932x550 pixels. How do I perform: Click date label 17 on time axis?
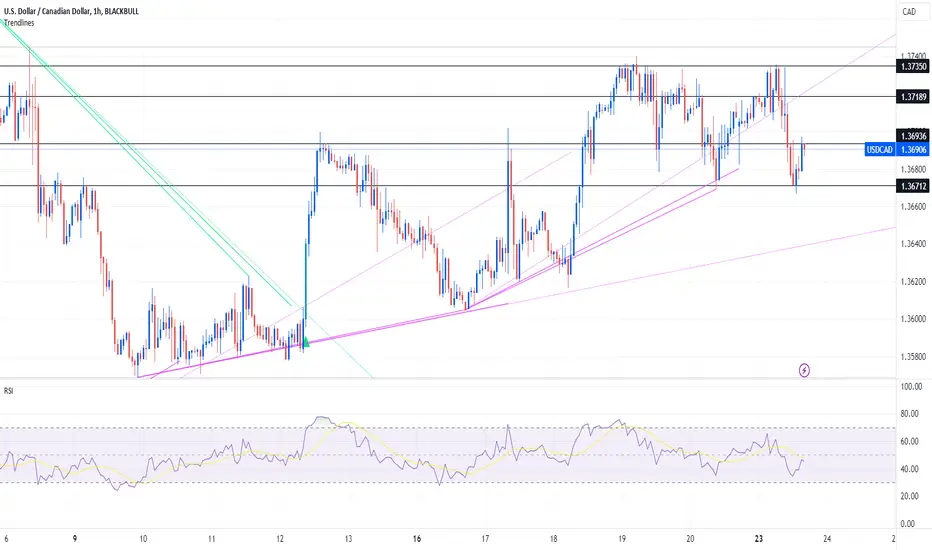click(485, 539)
